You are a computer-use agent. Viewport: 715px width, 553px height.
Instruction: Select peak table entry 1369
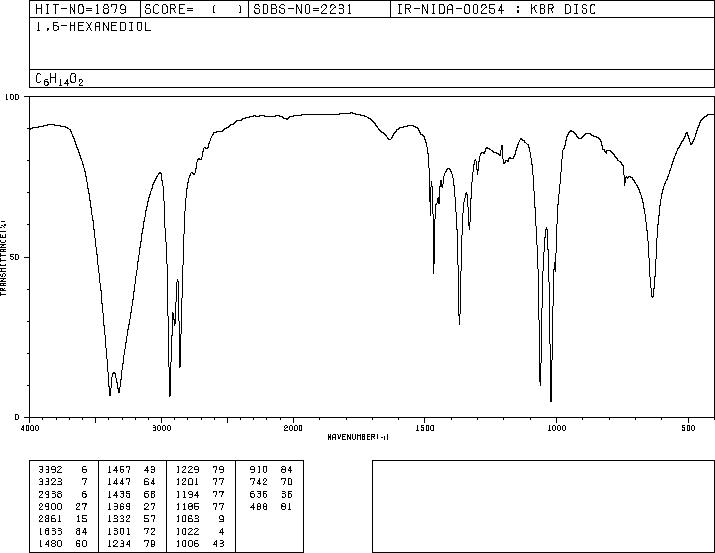coord(119,506)
